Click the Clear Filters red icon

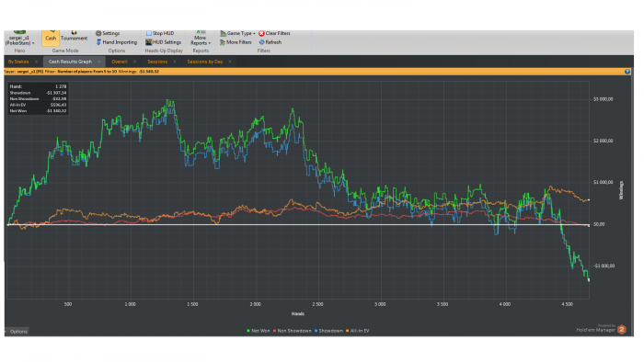[x=261, y=33]
